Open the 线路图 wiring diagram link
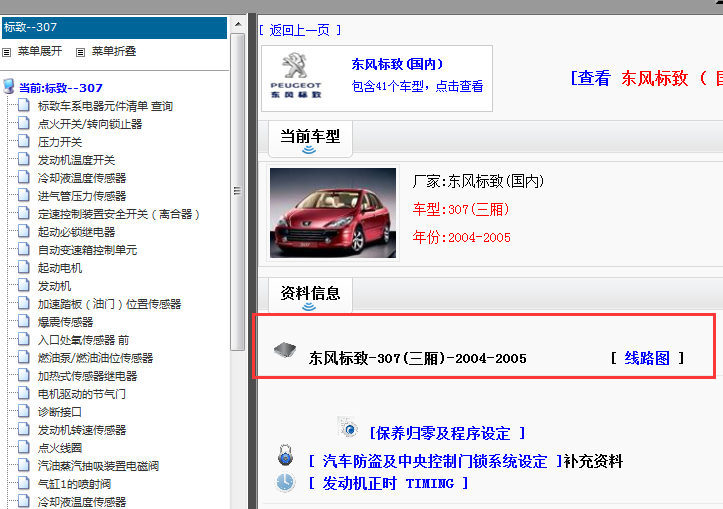723x509 pixels. (x=647, y=358)
